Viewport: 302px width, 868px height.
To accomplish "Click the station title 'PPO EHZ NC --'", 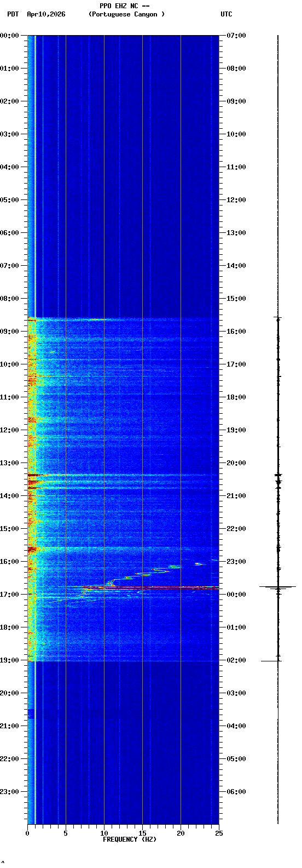I will [x=125, y=6].
